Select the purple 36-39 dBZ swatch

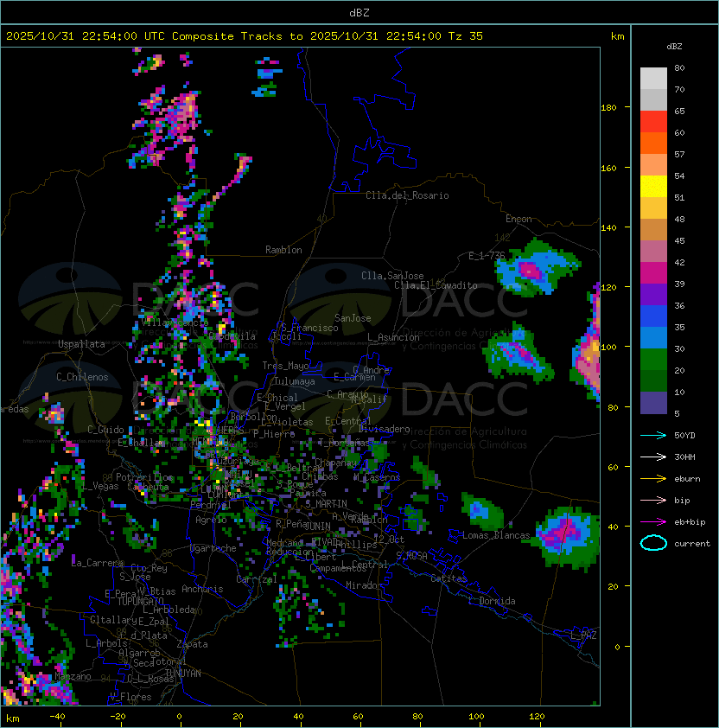(653, 294)
